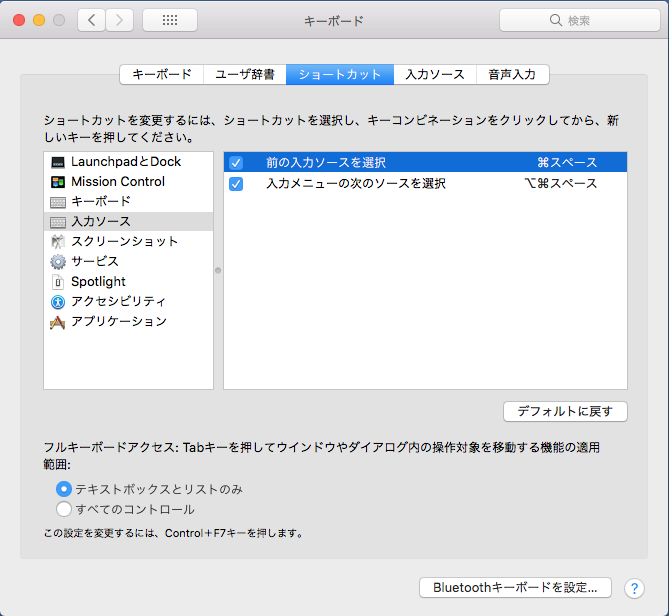Select Mission Control in category list
Screen dimensions: 669x616
(x=128, y=182)
